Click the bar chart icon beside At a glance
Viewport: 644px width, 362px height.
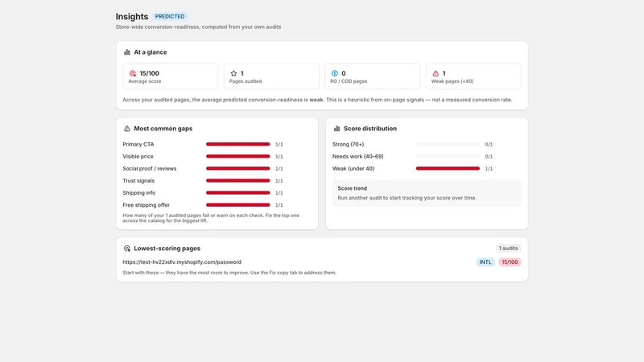(x=127, y=52)
